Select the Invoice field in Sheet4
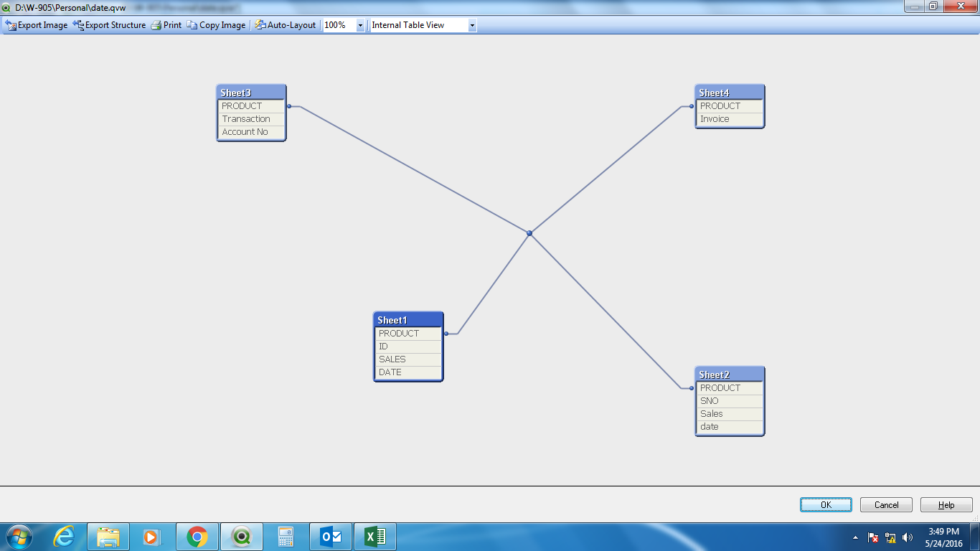The width and height of the screenshot is (980, 551). 730,119
